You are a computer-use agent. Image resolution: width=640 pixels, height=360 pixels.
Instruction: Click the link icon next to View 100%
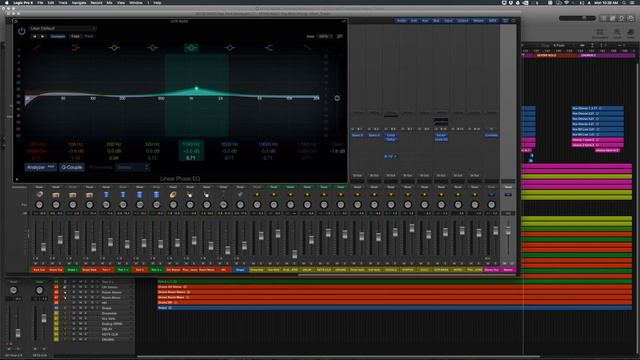click(340, 36)
